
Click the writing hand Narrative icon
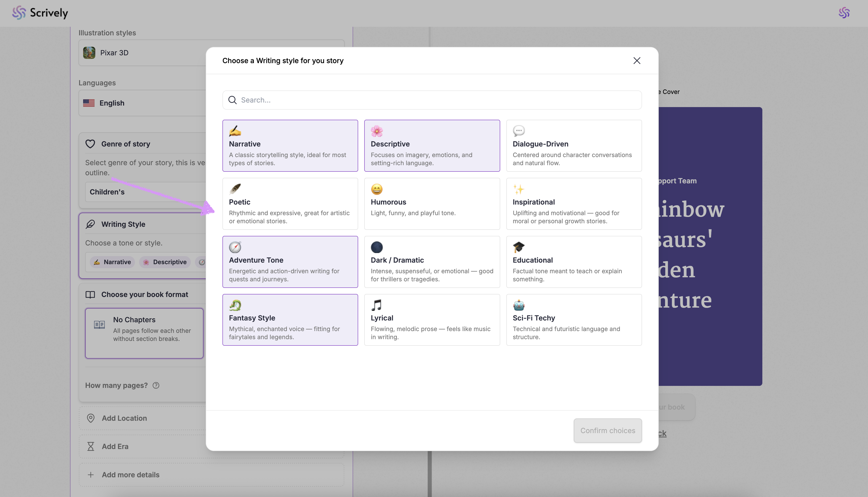click(235, 131)
